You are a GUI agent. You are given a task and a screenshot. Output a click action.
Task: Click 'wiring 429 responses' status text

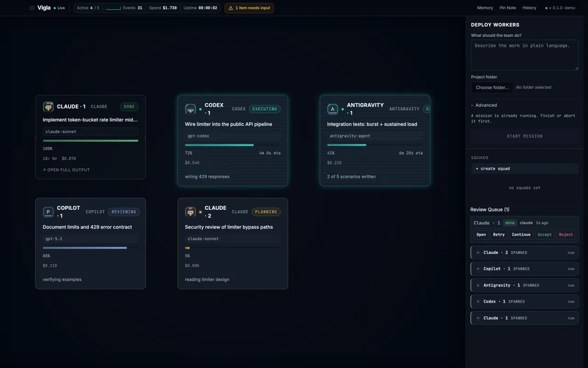click(x=207, y=177)
